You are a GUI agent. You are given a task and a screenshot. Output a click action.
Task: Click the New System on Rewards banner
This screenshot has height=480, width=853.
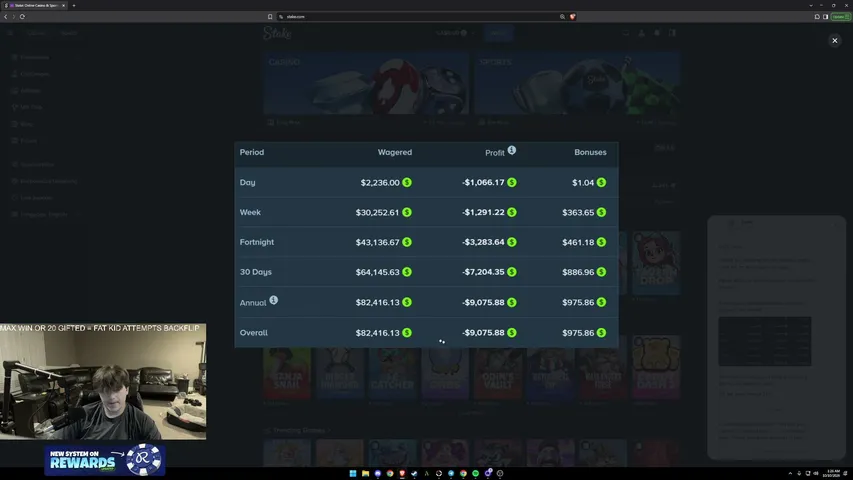pyautogui.click(x=105, y=460)
